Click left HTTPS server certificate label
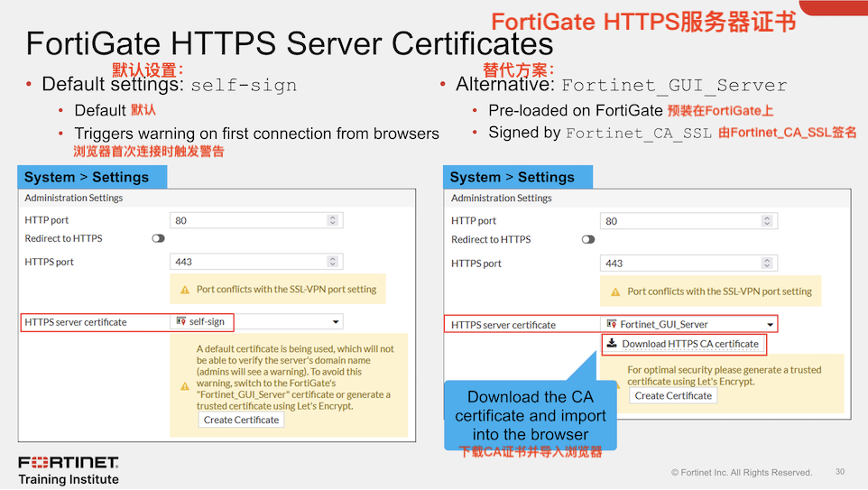The width and height of the screenshot is (868, 490). [76, 322]
